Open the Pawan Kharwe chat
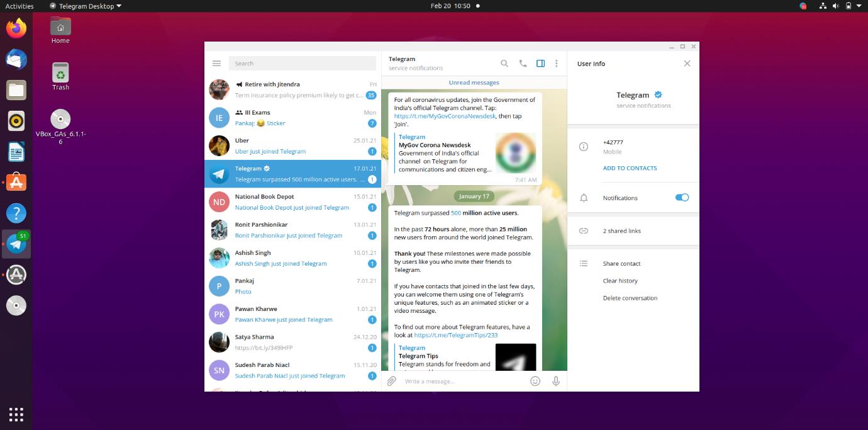The image size is (868, 430). [x=292, y=314]
